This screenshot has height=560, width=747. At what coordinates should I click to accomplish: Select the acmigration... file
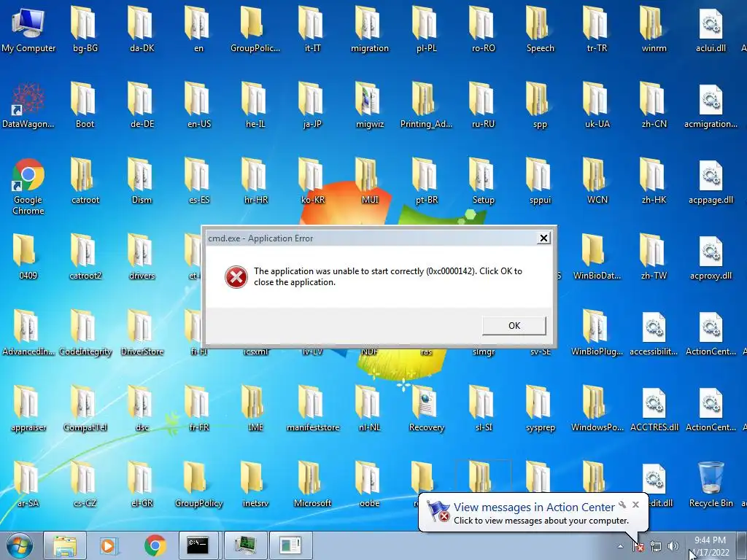(x=711, y=105)
